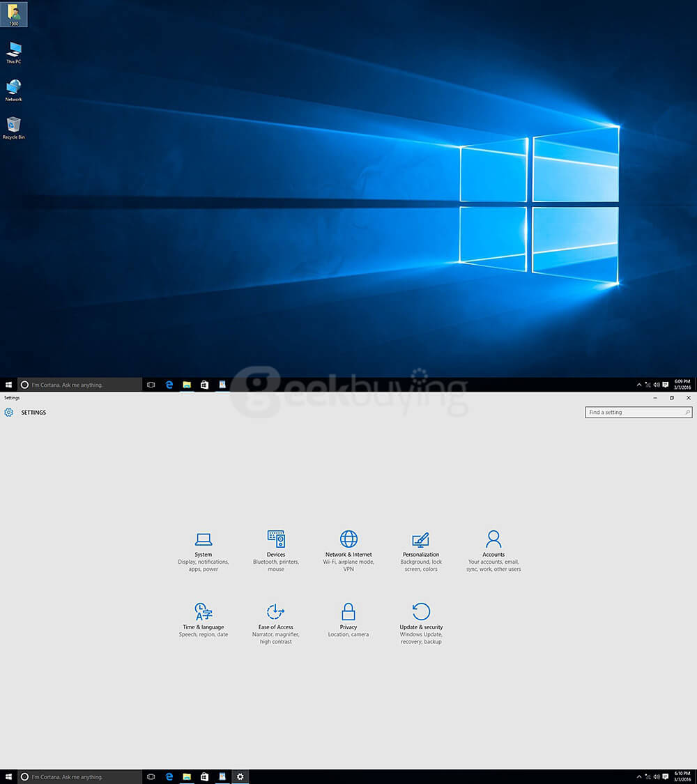Select the Recycle Bin desktop icon
This screenshot has height=784, width=697.
coord(13,128)
